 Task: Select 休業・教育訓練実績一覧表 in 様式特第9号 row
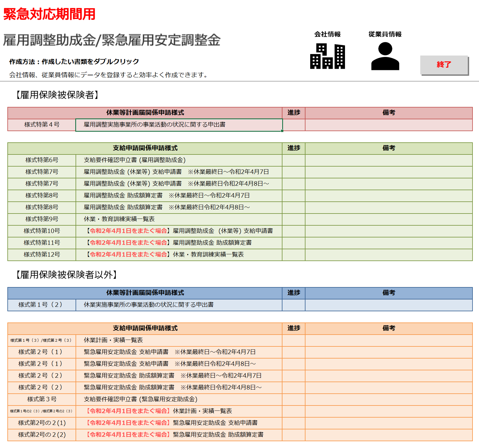pyautogui.click(x=179, y=219)
